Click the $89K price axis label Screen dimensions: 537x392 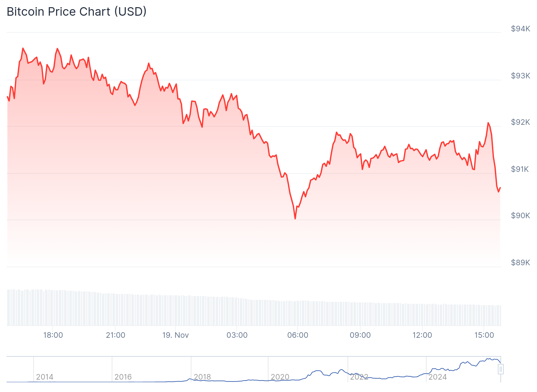point(521,263)
